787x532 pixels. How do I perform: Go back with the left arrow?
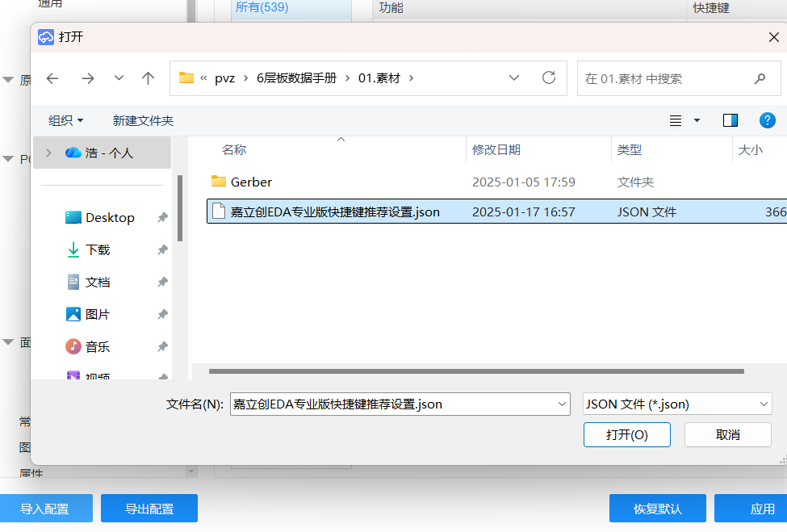tap(52, 78)
